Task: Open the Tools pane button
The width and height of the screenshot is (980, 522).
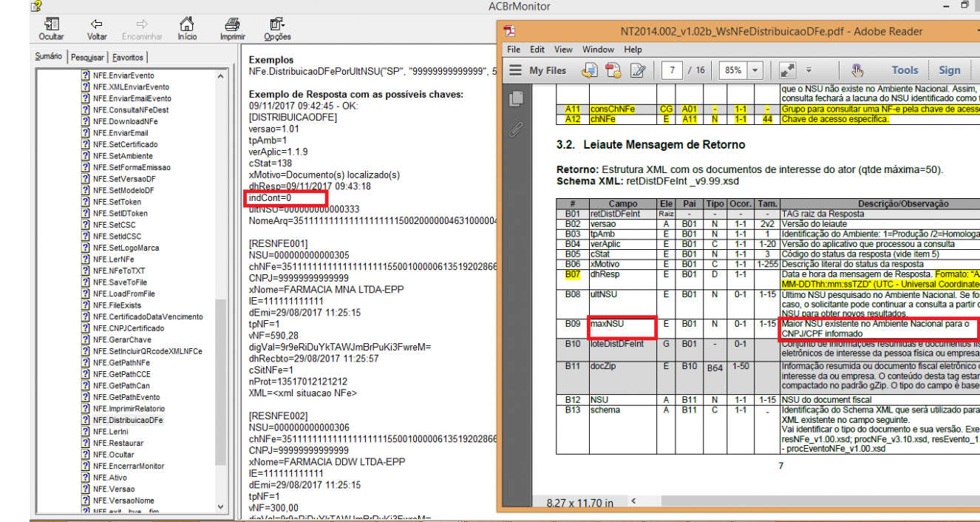Action: [x=905, y=70]
